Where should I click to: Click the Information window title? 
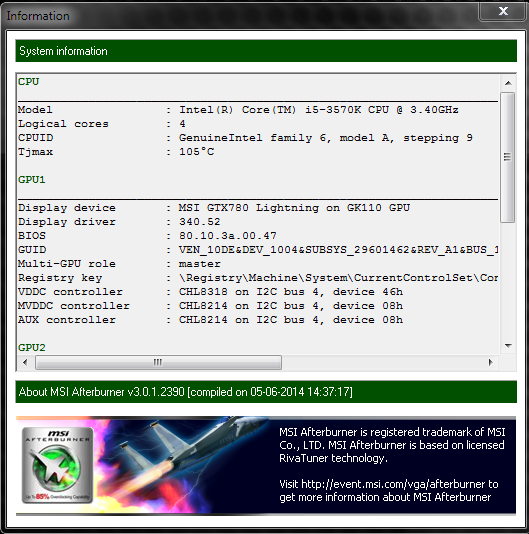[x=38, y=16]
